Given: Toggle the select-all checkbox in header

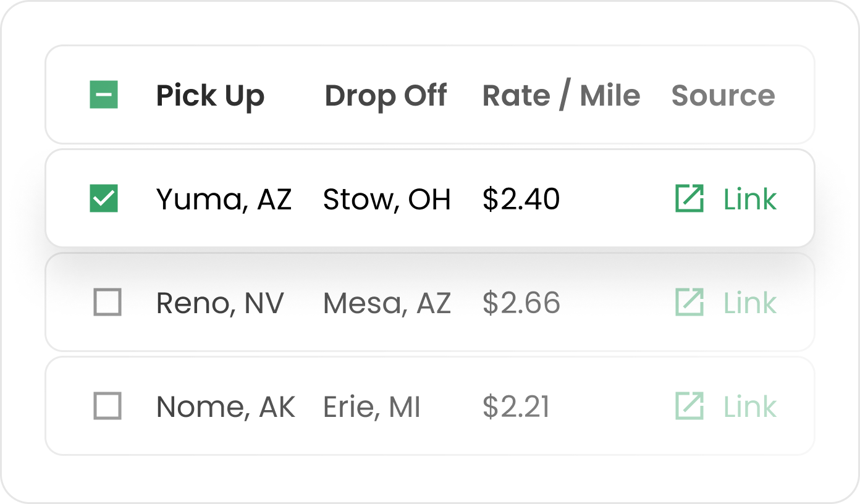Looking at the screenshot, I should [104, 95].
